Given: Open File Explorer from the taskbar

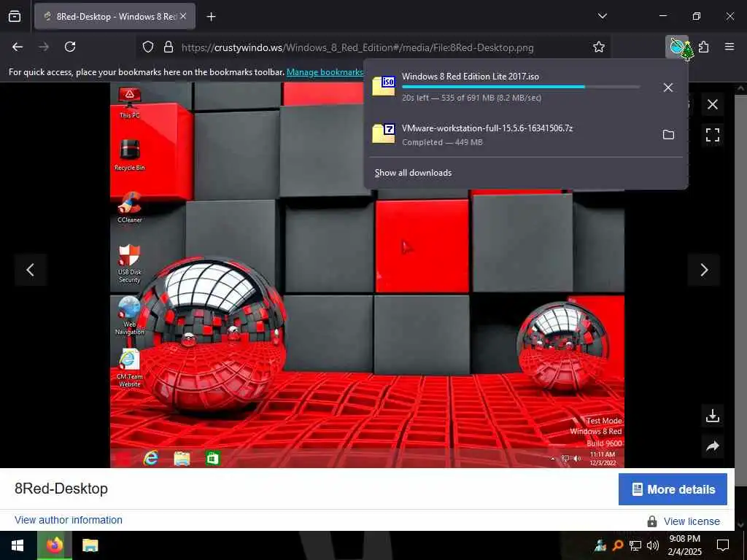Looking at the screenshot, I should point(90,545).
